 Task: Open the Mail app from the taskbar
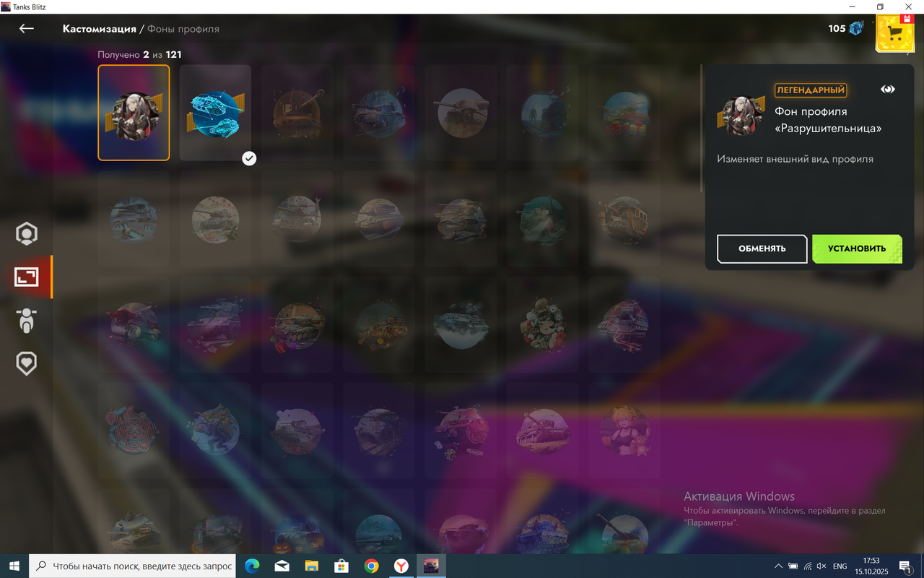pyautogui.click(x=282, y=566)
